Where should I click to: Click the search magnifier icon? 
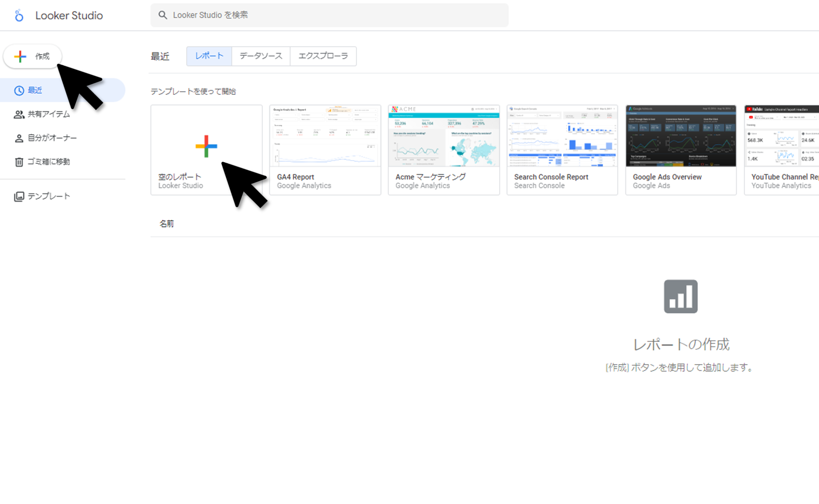point(163,15)
